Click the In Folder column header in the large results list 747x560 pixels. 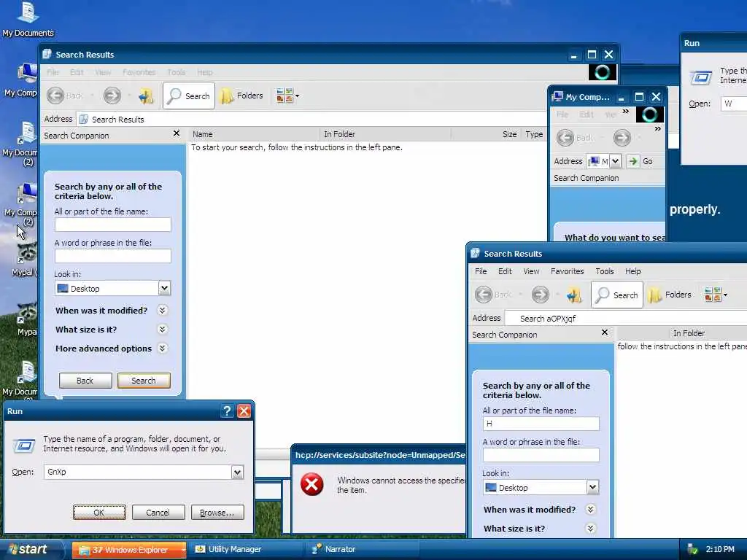coord(384,134)
